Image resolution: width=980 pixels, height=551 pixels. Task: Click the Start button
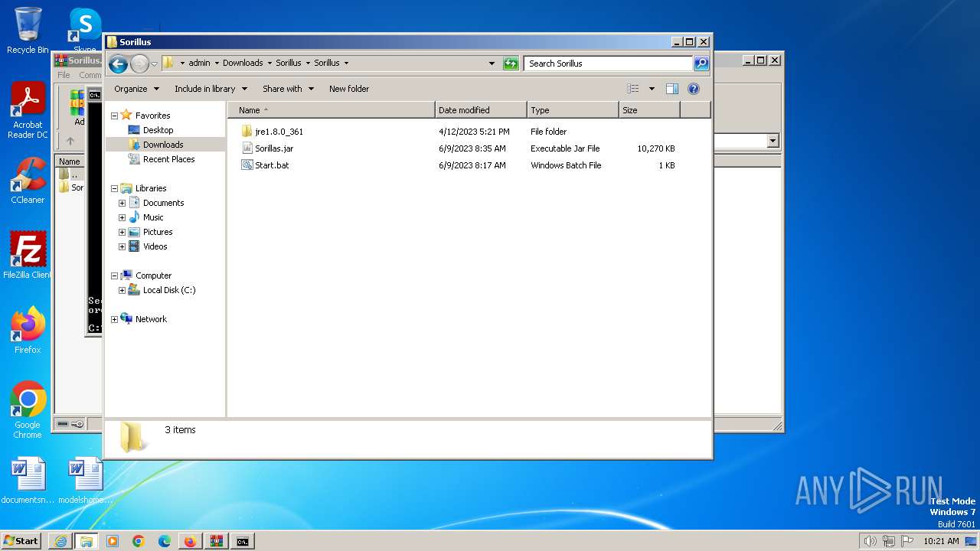point(21,540)
